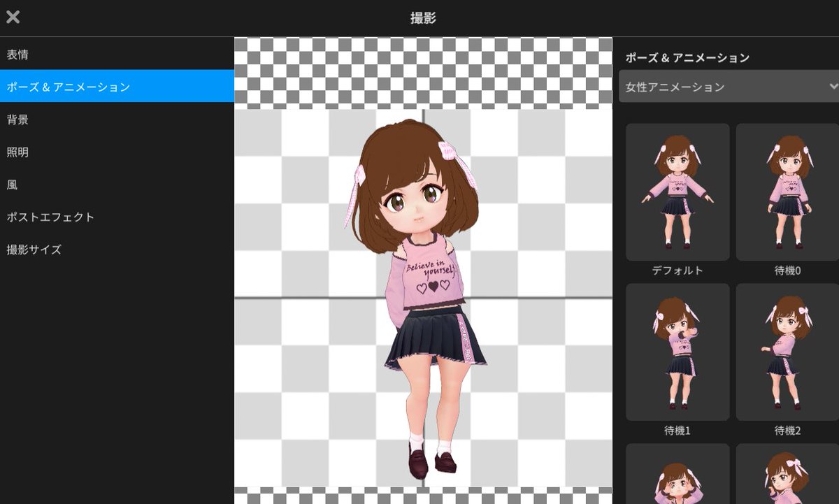Viewport: 839px width, 504px height.
Task: Choose the デフォルト pose thumbnail
Action: tap(677, 192)
